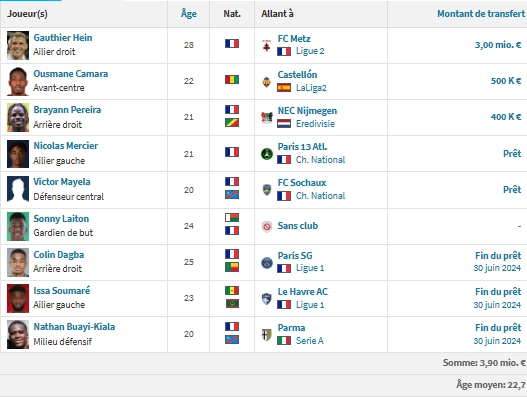Click the Castellón club crest icon
527x397 pixels.
pyautogui.click(x=267, y=82)
